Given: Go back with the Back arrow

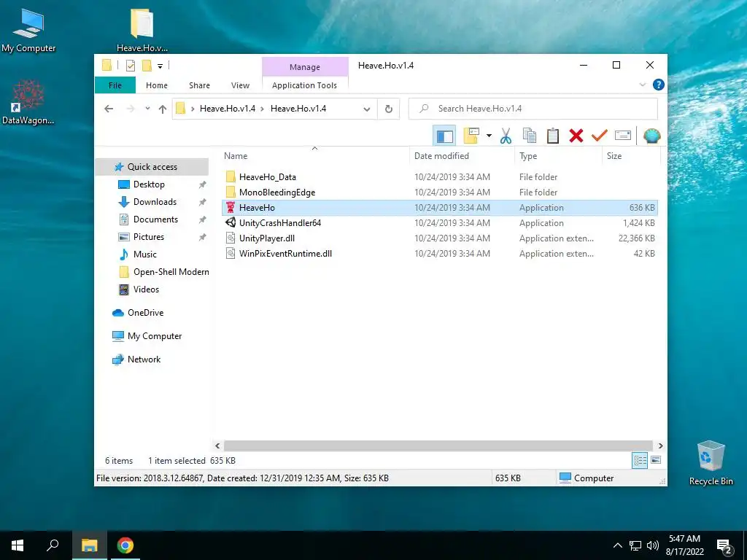Looking at the screenshot, I should tap(109, 109).
